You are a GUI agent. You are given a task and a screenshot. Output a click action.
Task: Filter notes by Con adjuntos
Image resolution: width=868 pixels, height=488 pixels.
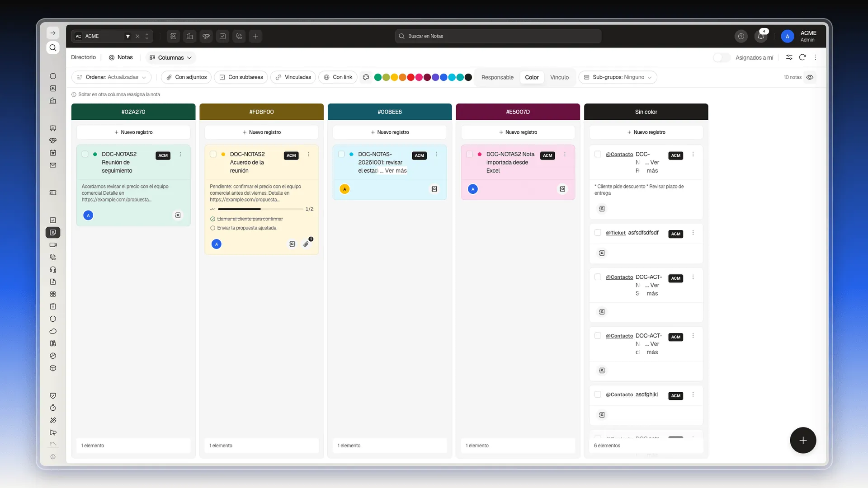[x=186, y=77]
